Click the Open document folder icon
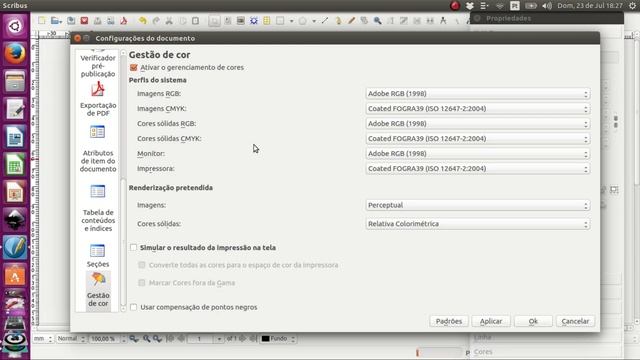Image resolution: width=640 pixels, height=360 pixels. (x=56, y=20)
